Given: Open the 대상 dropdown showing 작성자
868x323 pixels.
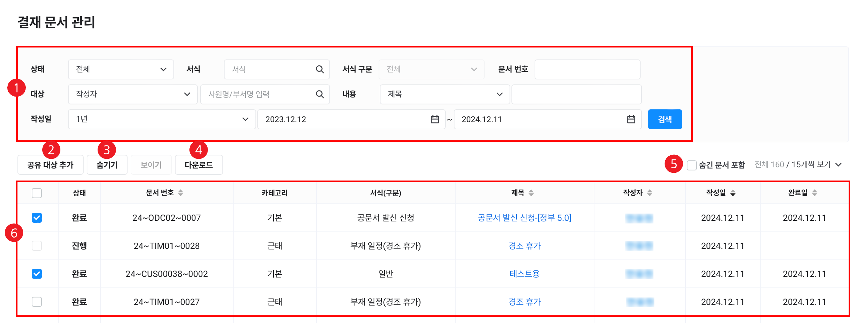Looking at the screenshot, I should click(x=133, y=94).
